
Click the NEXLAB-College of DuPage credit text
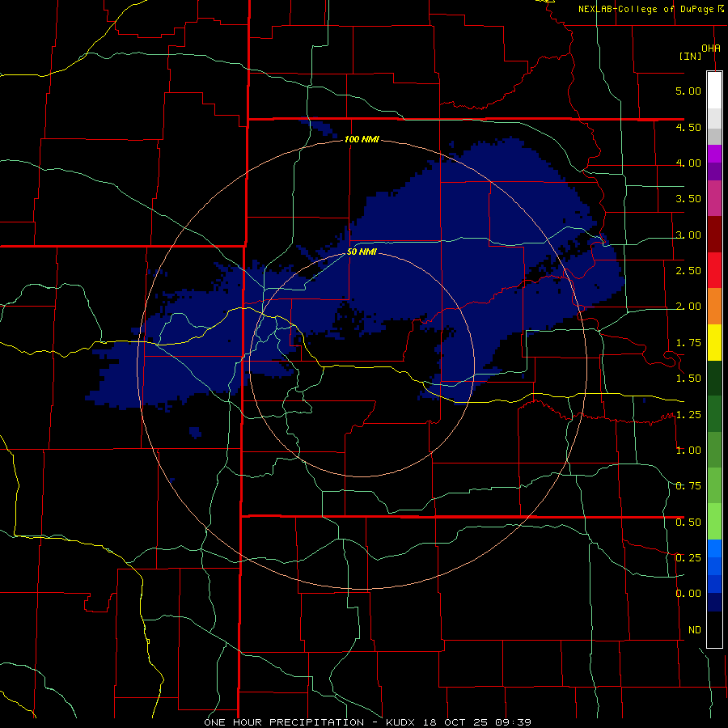(645, 9)
